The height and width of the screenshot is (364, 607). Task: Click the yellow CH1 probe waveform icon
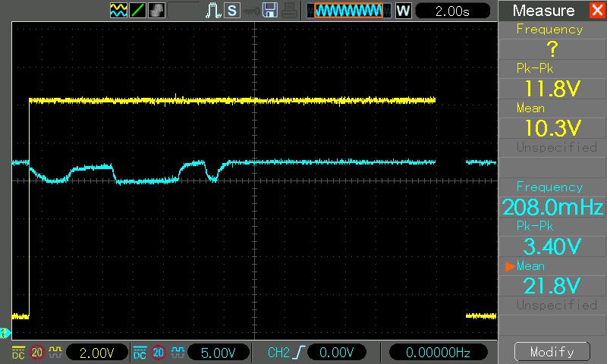coord(55,352)
